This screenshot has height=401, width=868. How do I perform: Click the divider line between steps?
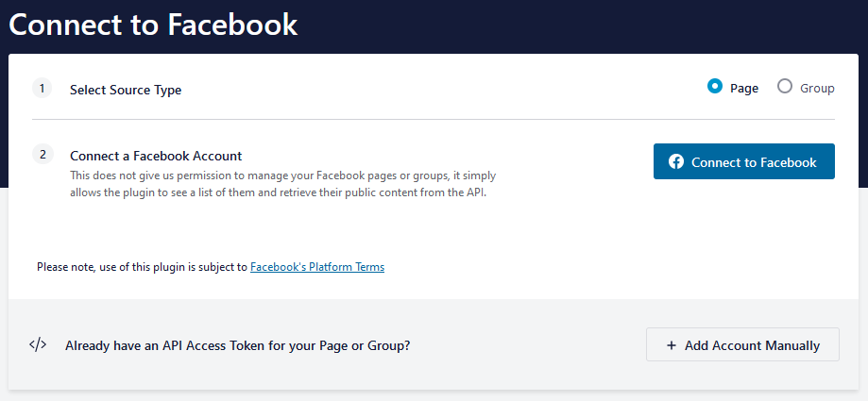[x=434, y=120]
